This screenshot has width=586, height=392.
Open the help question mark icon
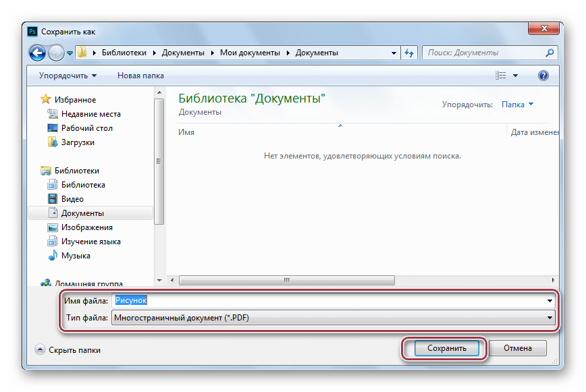click(543, 76)
